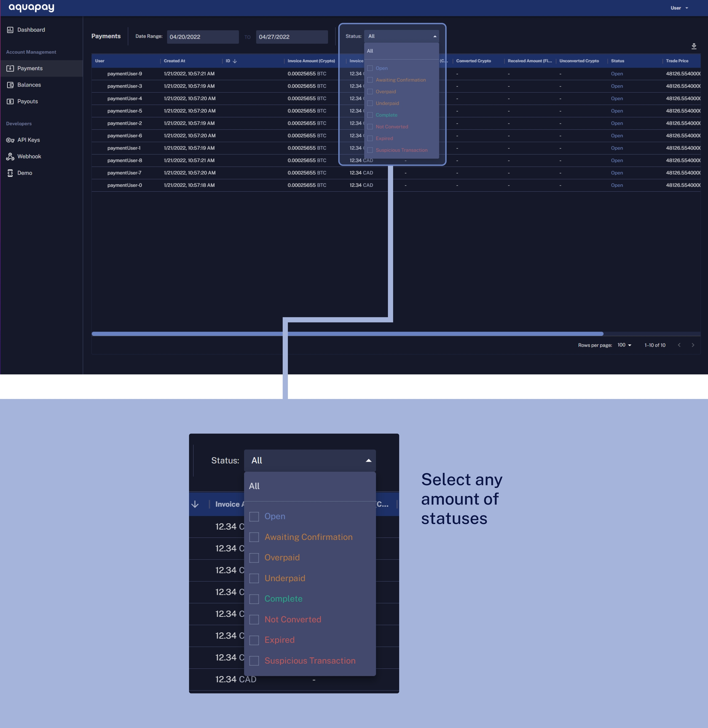This screenshot has width=708, height=728.
Task: Open the Rows per page dropdown
Action: click(x=624, y=345)
